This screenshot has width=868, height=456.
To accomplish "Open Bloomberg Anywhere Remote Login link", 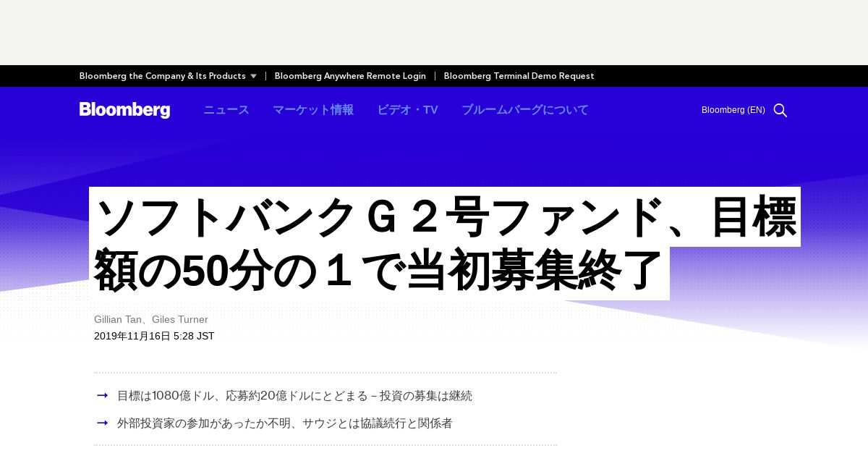I will 350,76.
